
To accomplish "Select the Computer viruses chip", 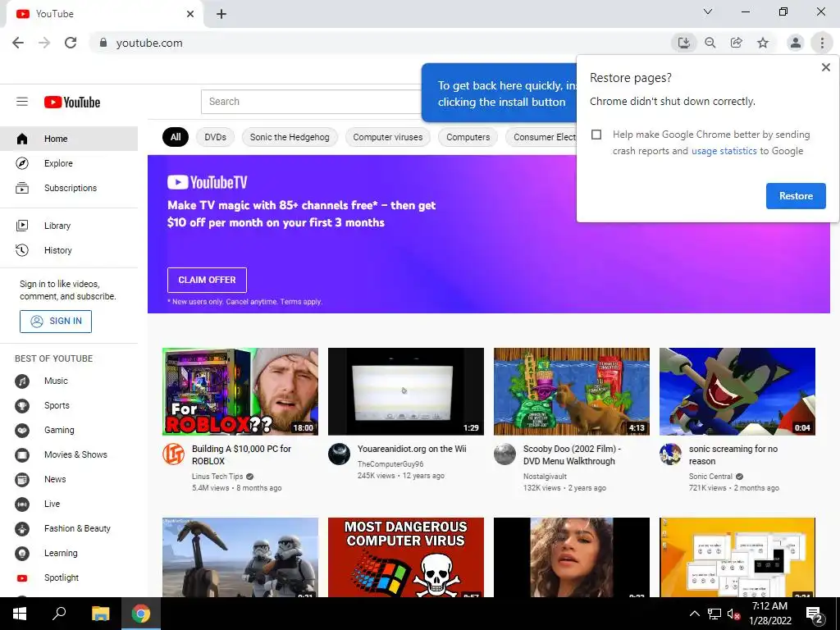I will tap(388, 137).
